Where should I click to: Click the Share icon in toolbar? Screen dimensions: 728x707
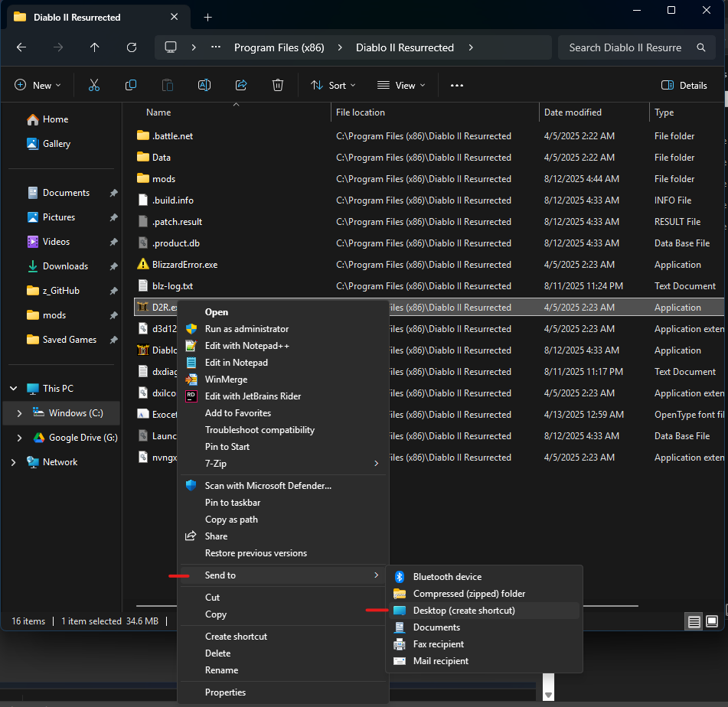point(241,86)
